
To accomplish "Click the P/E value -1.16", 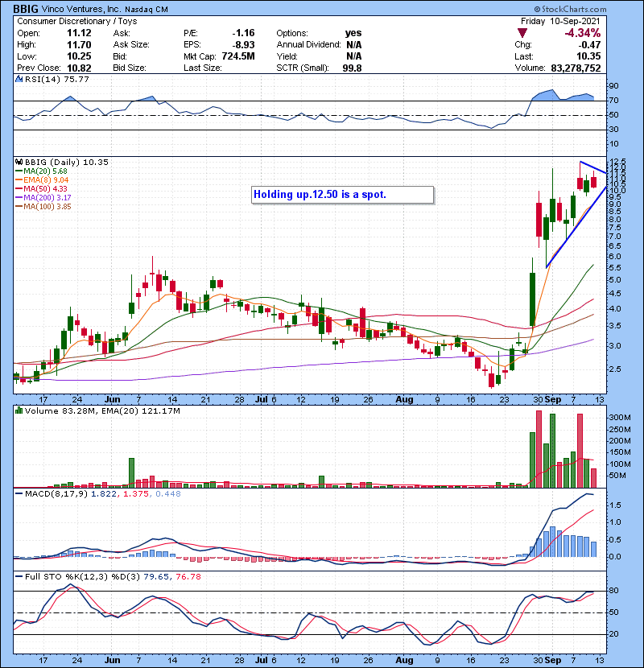I will click(x=243, y=33).
